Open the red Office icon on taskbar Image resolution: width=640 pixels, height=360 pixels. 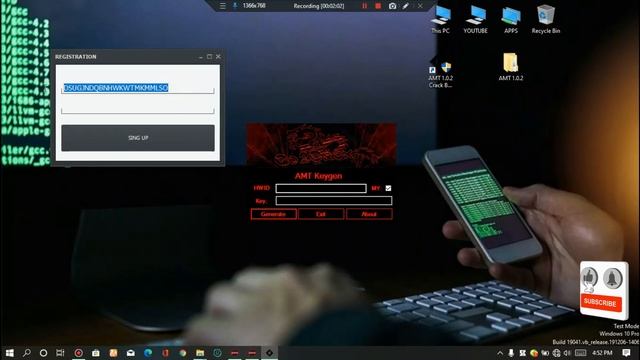point(165,353)
